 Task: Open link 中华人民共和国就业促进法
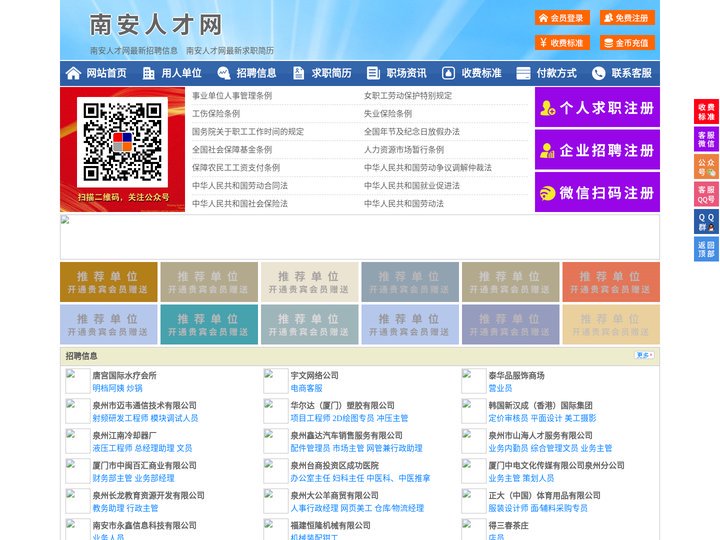pyautogui.click(x=412, y=186)
